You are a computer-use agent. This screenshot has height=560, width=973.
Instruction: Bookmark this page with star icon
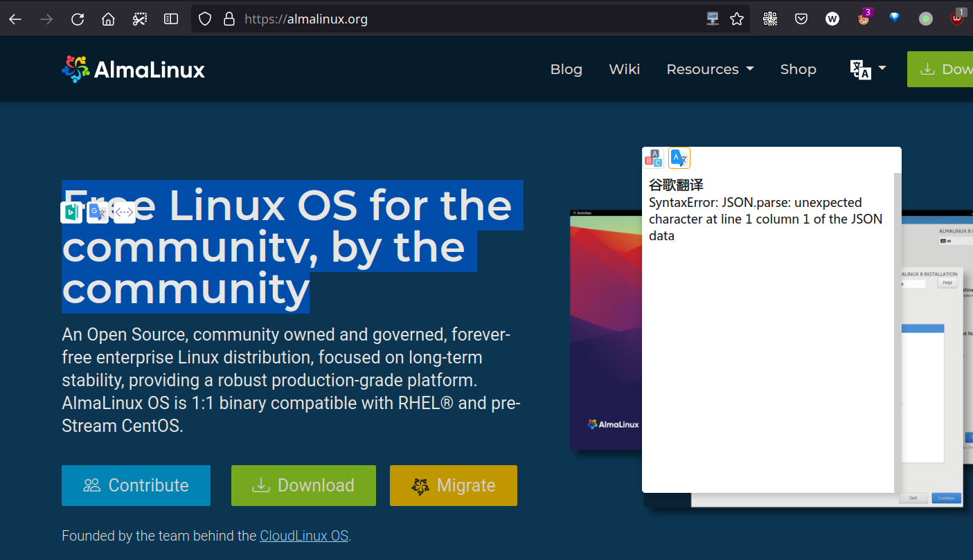(737, 19)
